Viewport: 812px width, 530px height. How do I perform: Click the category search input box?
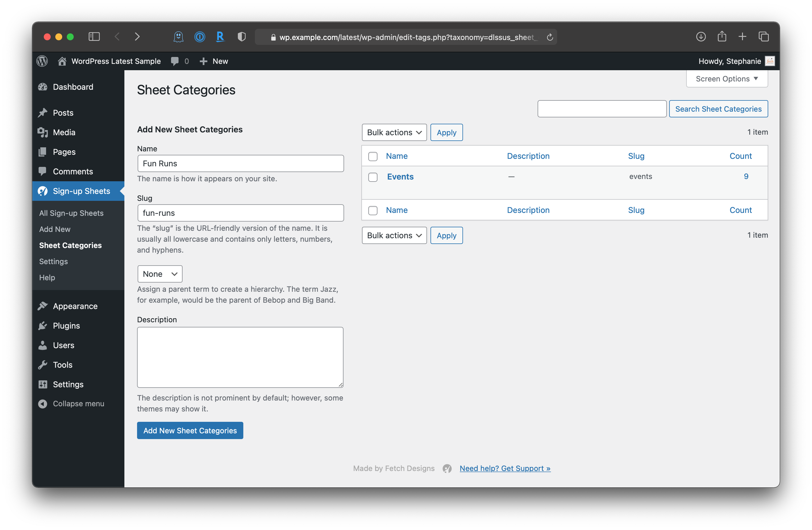602,109
